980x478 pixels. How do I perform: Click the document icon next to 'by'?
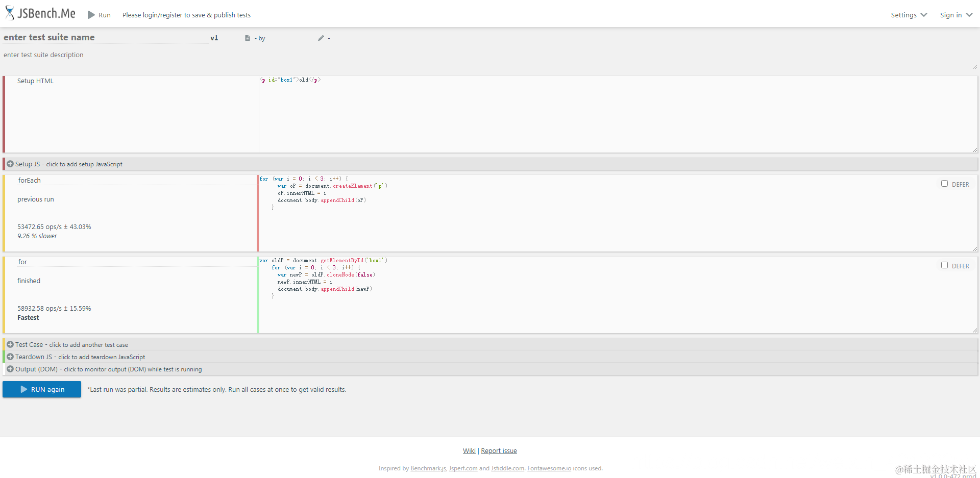(248, 38)
